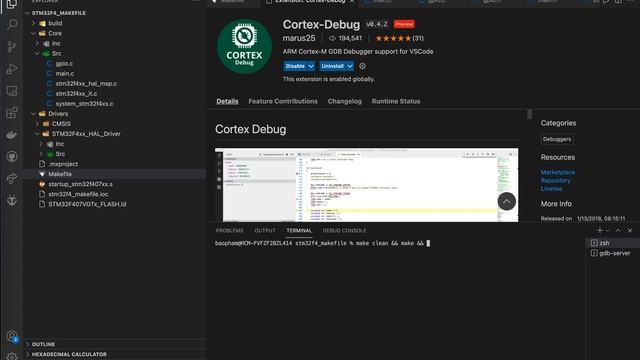The height and width of the screenshot is (360, 640).
Task: Click the Uninstall button
Action: click(333, 66)
